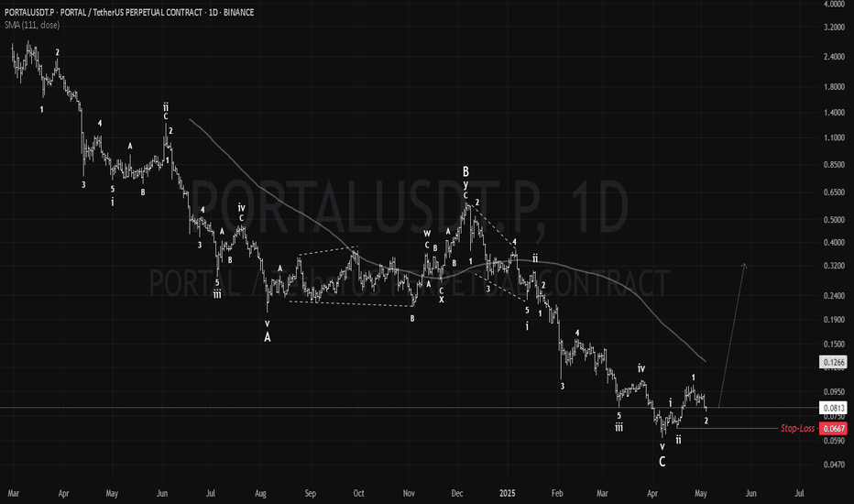Click the 4.0000 price axis label
This screenshot has width=854, height=504.
tap(834, 4)
